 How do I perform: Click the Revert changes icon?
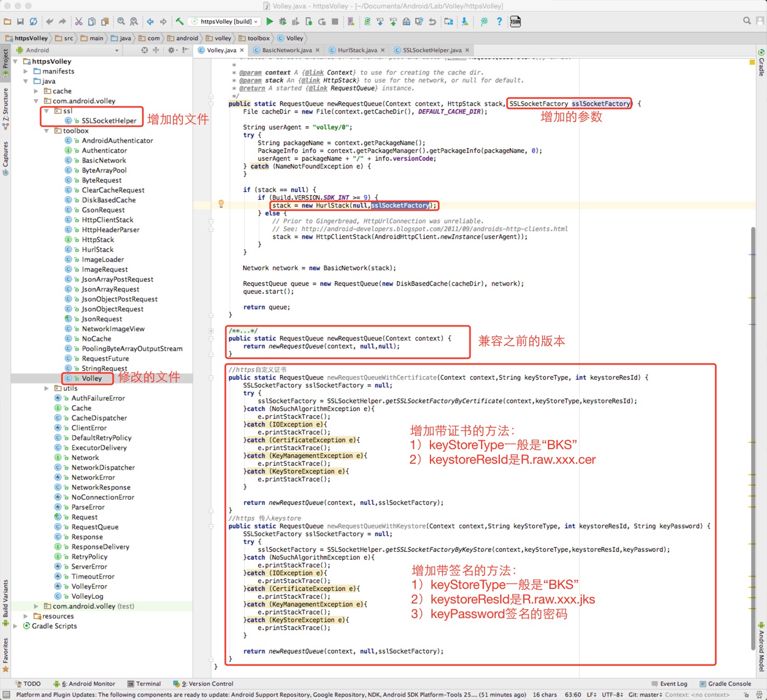click(432, 21)
